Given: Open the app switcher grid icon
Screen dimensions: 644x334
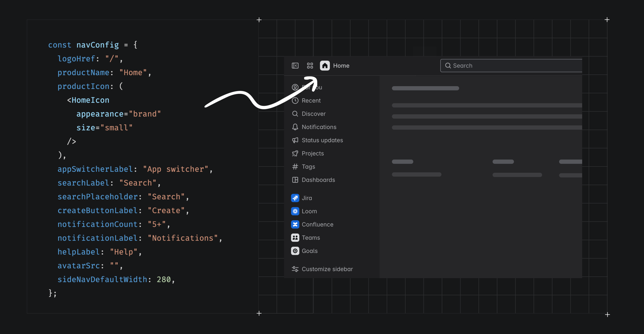Looking at the screenshot, I should click(310, 66).
